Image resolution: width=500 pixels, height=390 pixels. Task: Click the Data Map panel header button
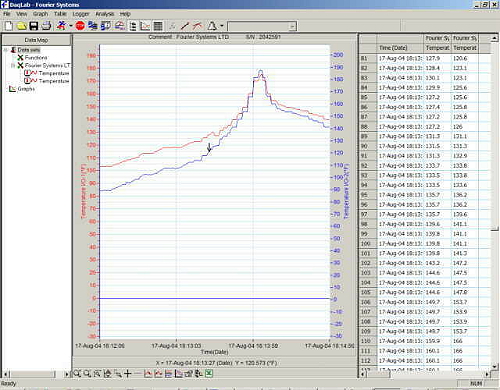(36, 40)
